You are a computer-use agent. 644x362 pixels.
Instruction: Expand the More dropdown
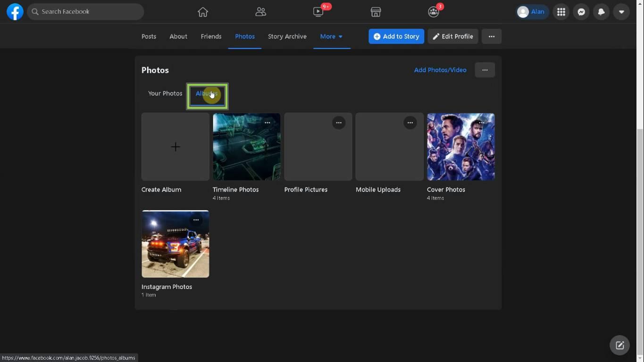tap(332, 36)
